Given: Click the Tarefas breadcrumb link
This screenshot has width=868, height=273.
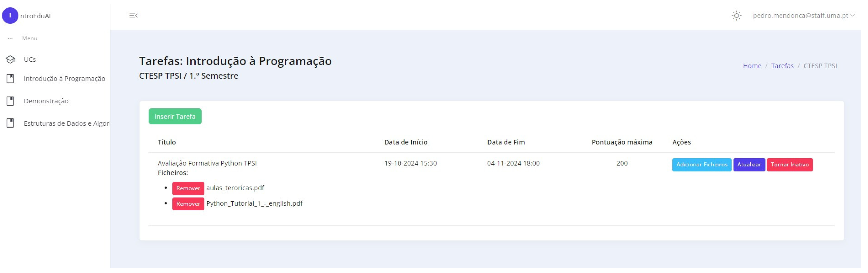Looking at the screenshot, I should (782, 66).
